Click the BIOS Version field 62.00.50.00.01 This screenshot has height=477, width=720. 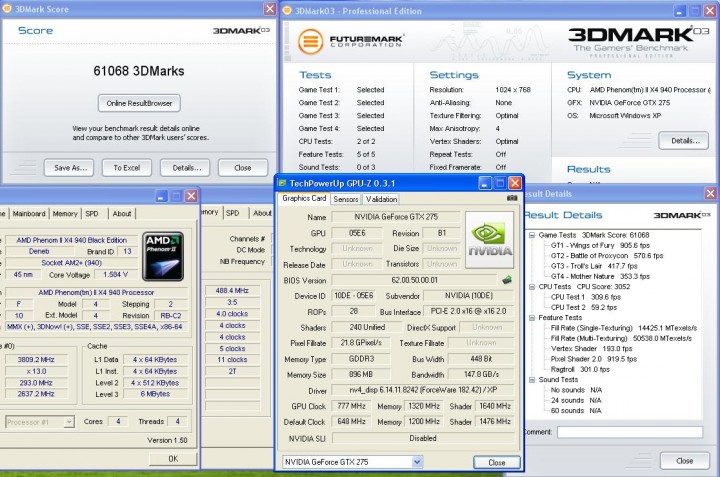coord(414,280)
